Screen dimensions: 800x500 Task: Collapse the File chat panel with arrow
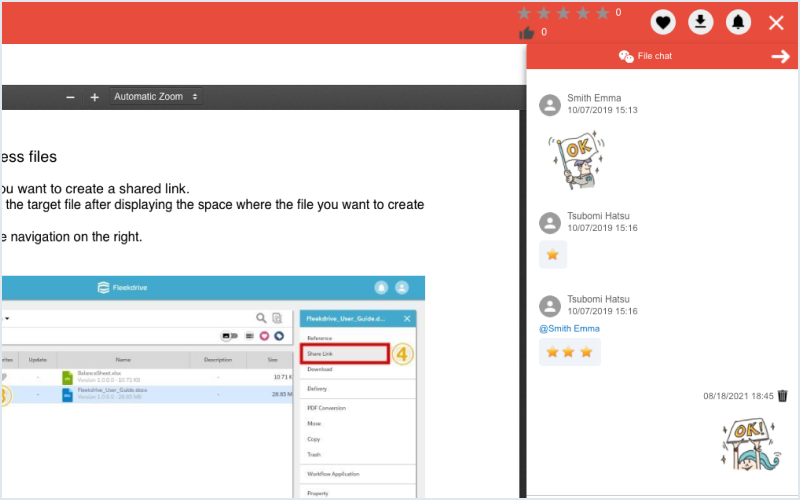pos(780,56)
